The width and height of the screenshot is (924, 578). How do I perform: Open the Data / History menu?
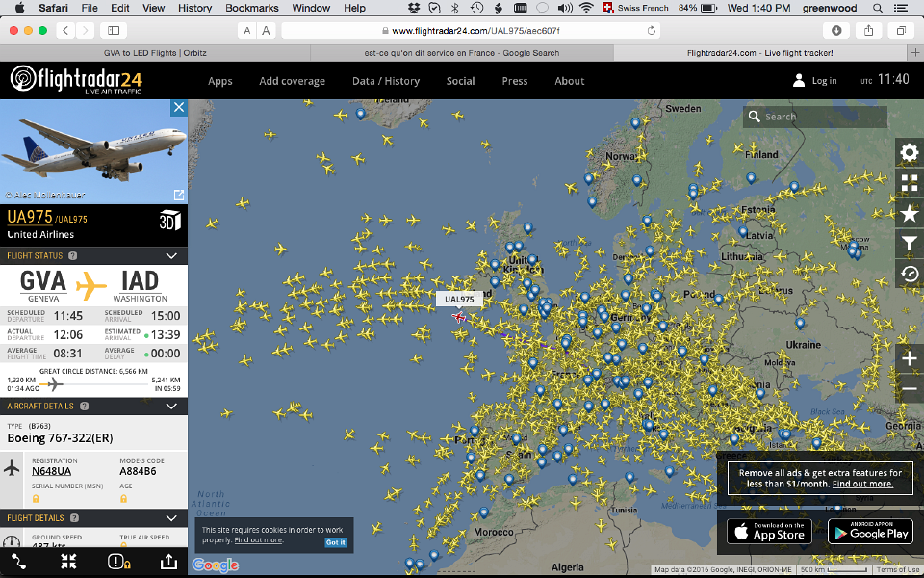coord(385,81)
